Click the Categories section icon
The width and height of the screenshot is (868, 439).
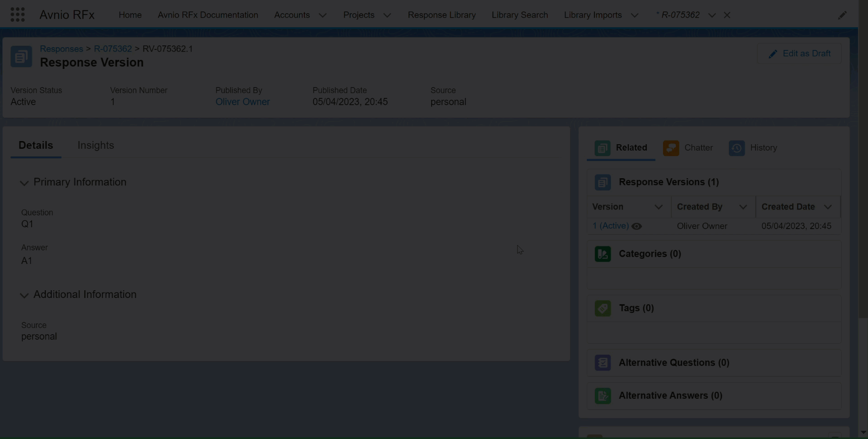(x=603, y=254)
